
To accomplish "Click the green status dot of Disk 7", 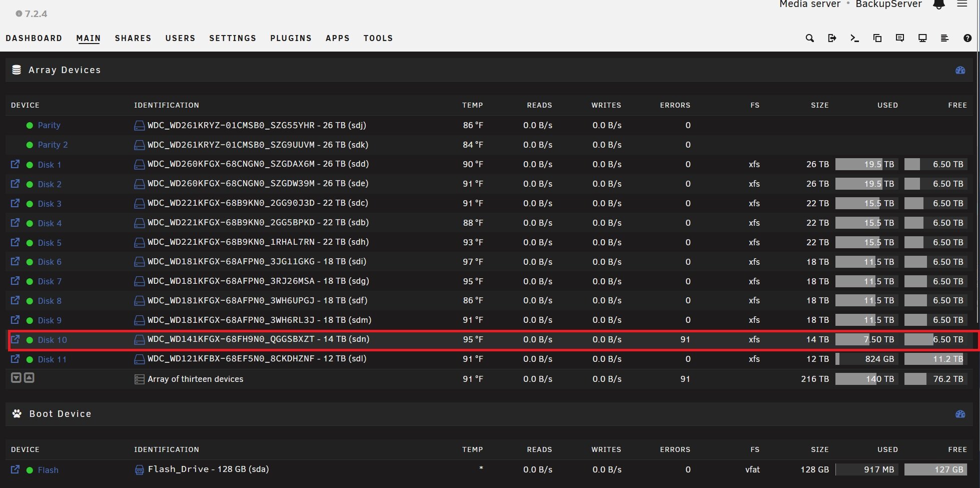I will (x=30, y=281).
